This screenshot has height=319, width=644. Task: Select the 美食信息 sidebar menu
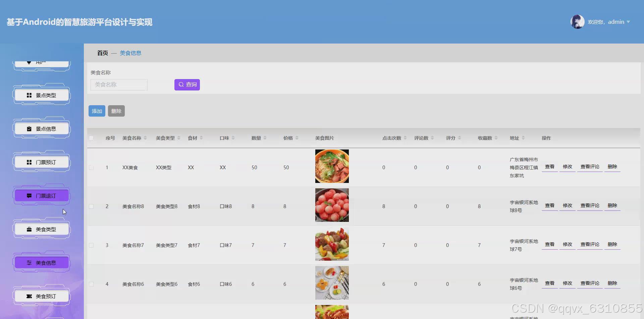(x=42, y=263)
